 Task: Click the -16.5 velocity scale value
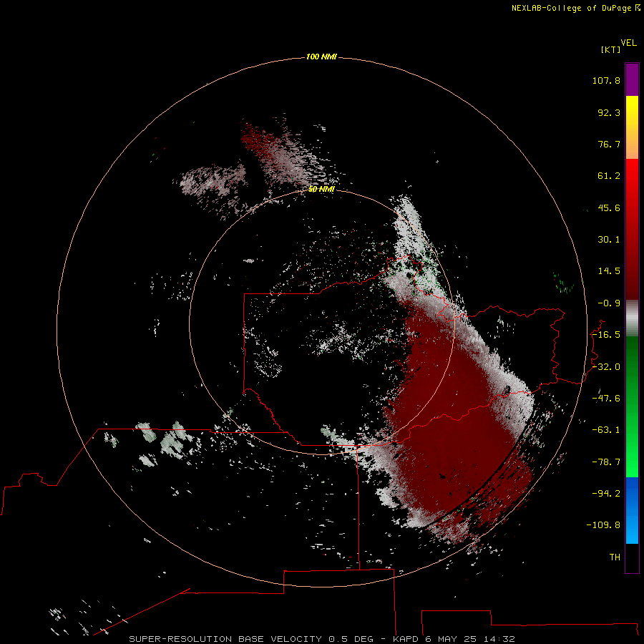pyautogui.click(x=606, y=335)
